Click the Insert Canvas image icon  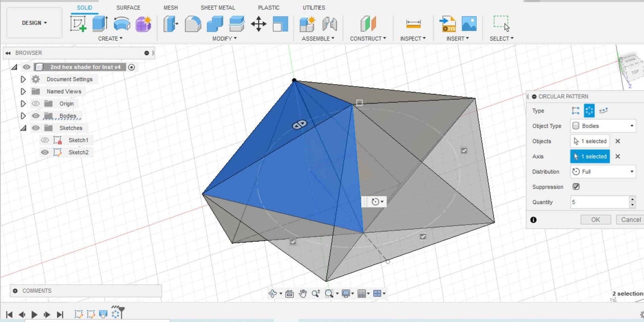pos(469,24)
